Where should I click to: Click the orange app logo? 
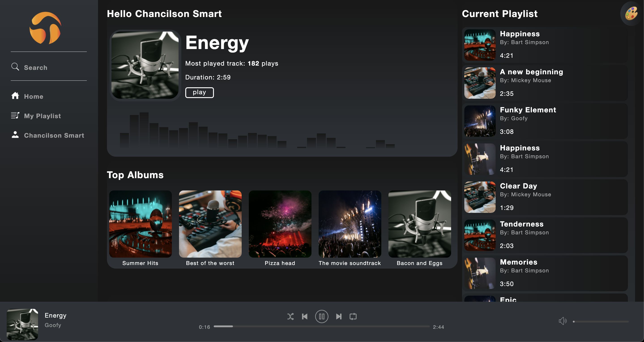[45, 28]
